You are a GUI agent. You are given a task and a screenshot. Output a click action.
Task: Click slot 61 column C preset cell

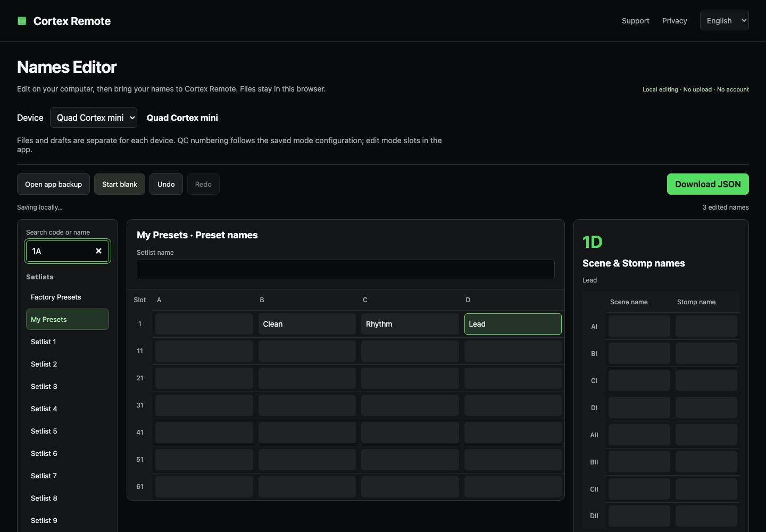coord(410,487)
